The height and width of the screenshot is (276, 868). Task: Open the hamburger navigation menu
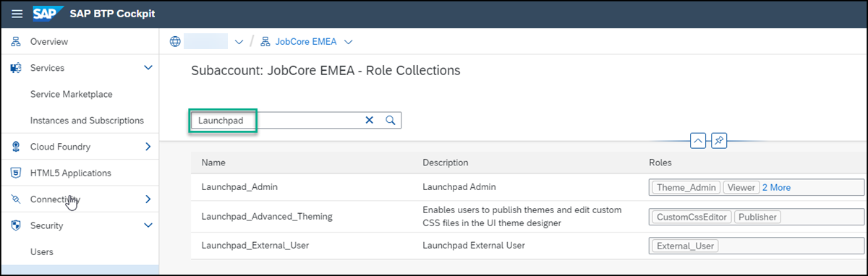tap(17, 14)
